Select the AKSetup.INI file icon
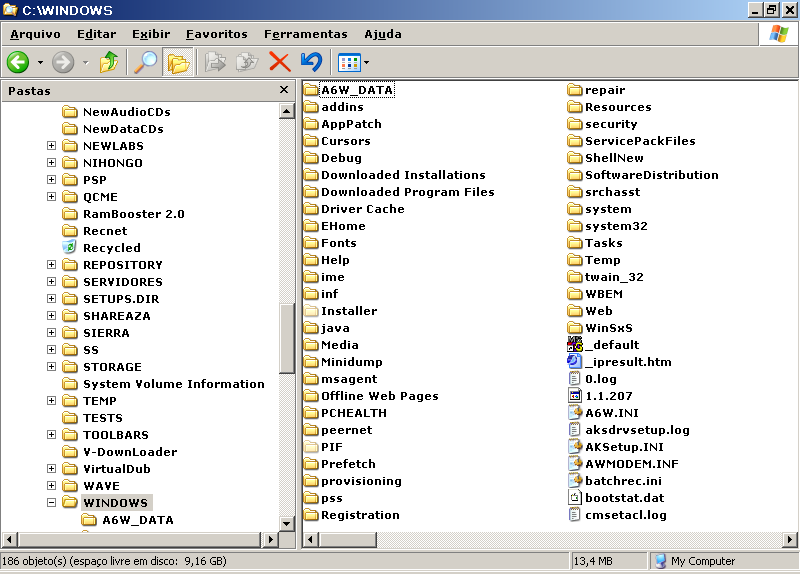Screen dimensions: 800x574 pos(574,447)
